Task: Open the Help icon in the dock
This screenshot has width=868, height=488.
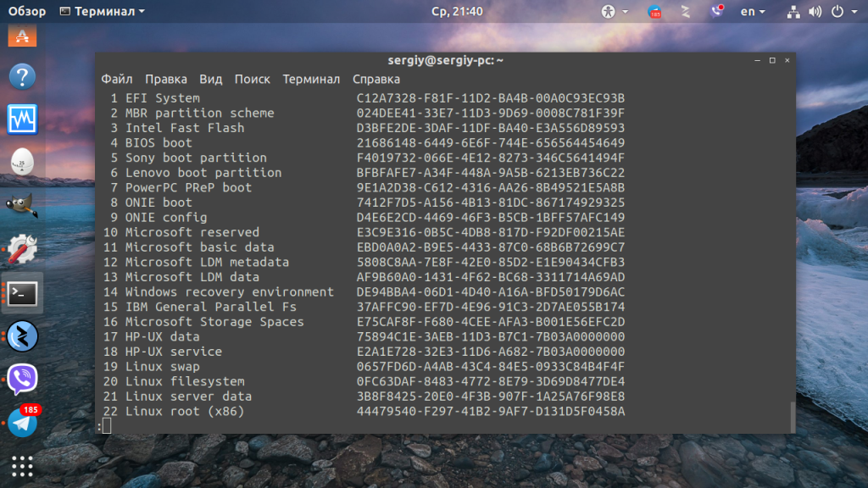Action: point(22,76)
